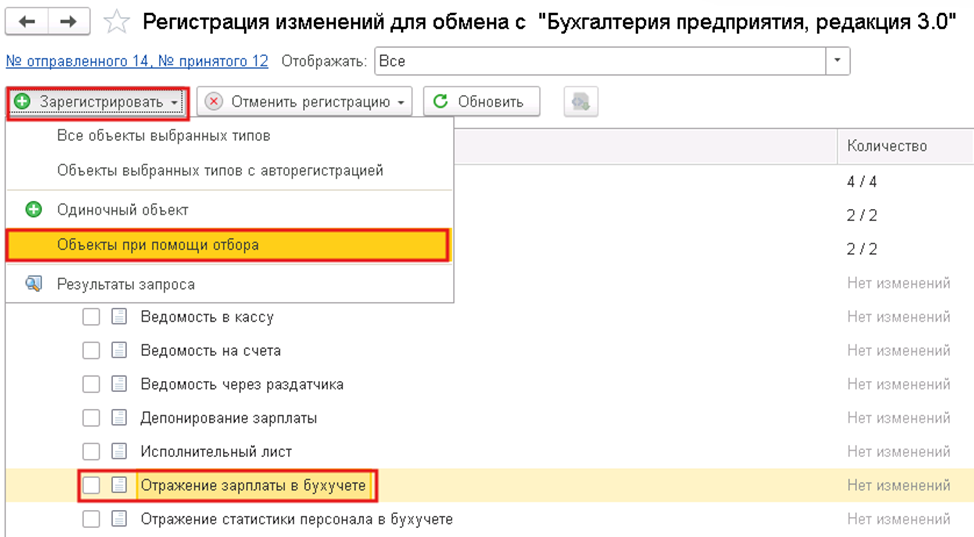This screenshot has height=537, width=974.
Task: Click magnifier icon beside Результаты запроса
Action: [x=34, y=284]
